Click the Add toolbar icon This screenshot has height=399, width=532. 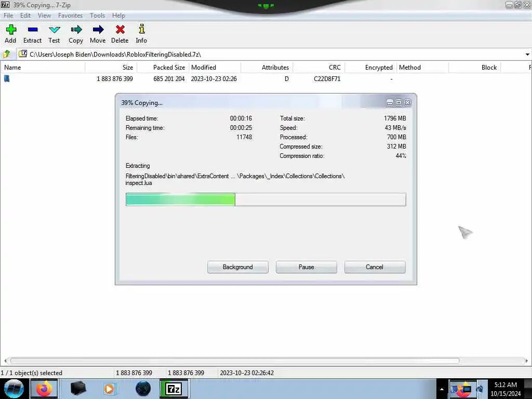click(x=11, y=30)
